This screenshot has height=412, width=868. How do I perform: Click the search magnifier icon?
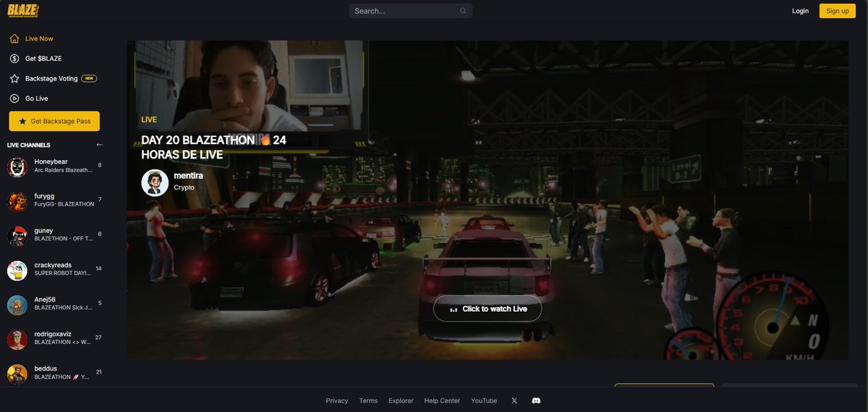(x=463, y=11)
